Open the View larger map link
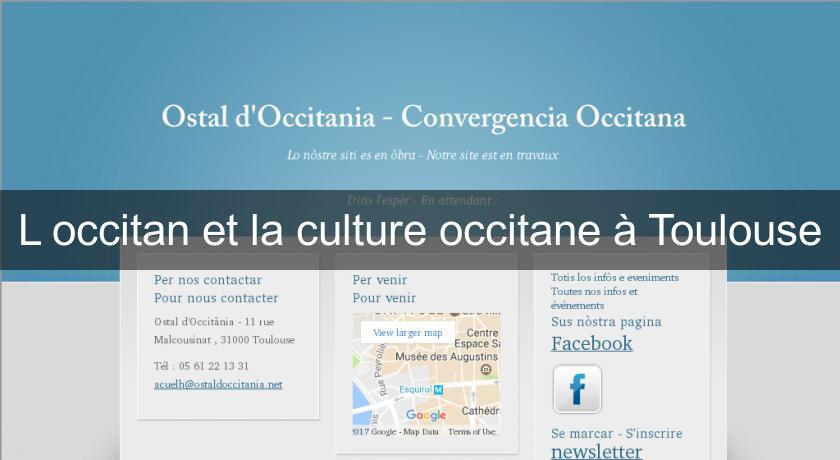 [408, 333]
